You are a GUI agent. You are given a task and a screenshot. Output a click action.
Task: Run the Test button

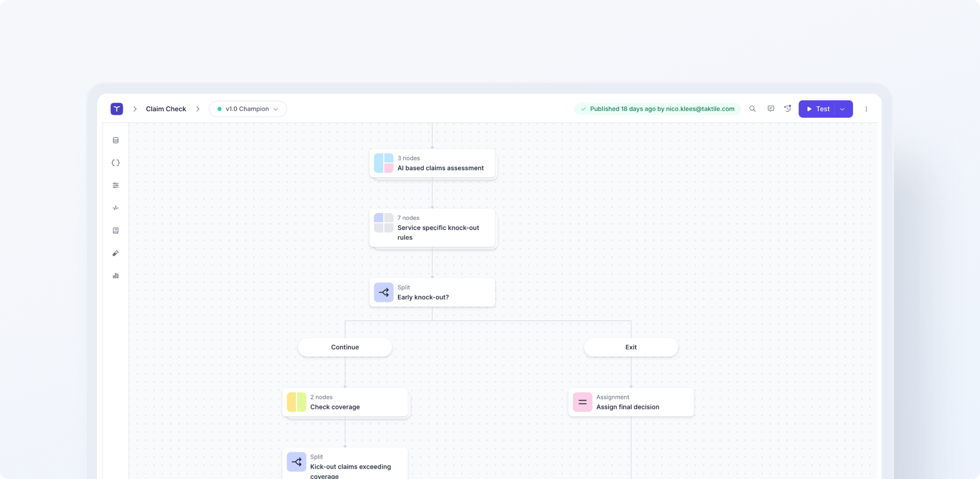(818, 109)
